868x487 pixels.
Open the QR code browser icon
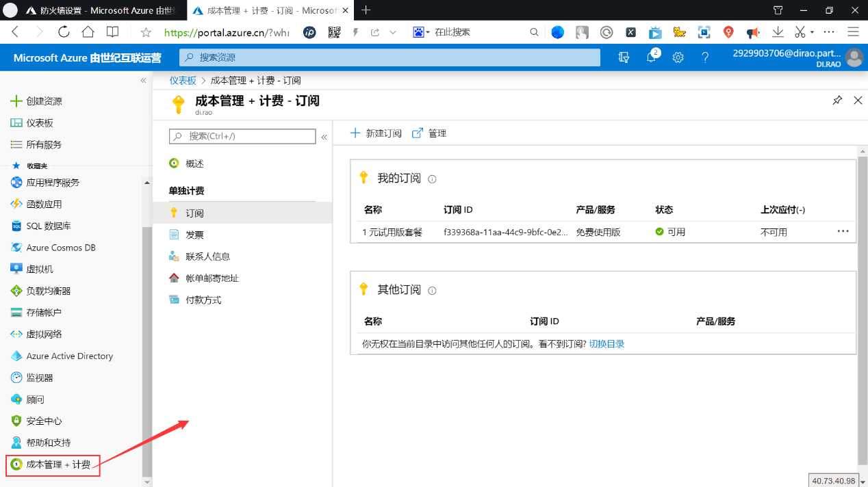[x=334, y=32]
